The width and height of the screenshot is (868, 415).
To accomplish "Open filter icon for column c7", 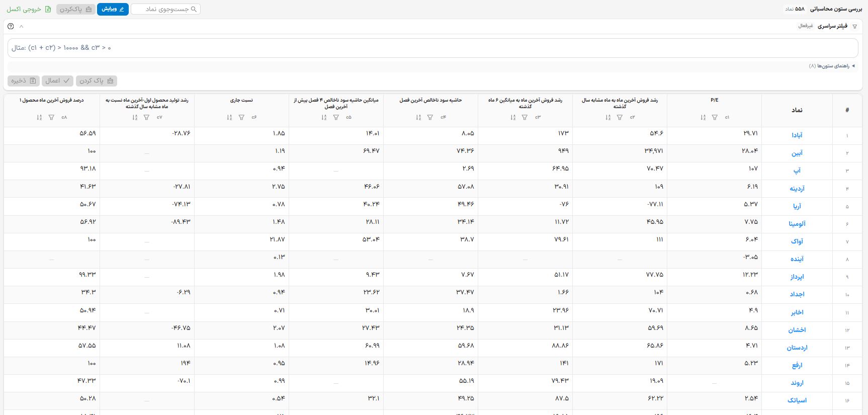I will [x=146, y=117].
